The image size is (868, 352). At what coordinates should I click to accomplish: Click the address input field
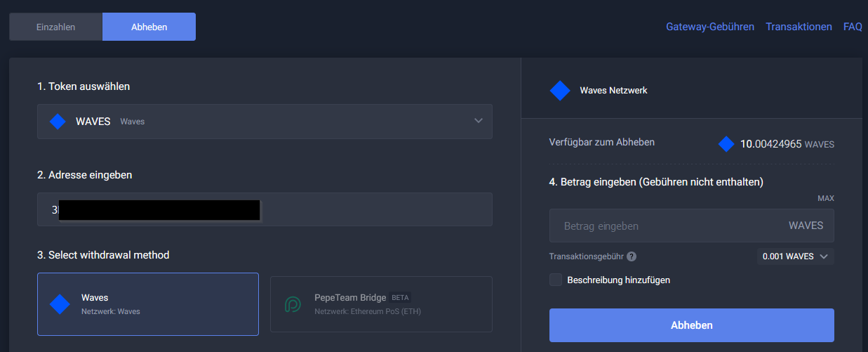click(x=265, y=209)
